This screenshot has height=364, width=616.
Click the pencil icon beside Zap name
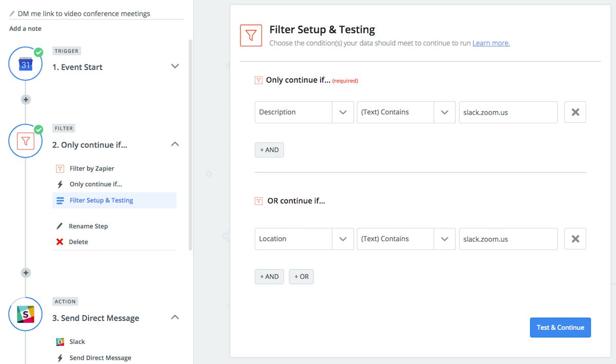[x=12, y=13]
